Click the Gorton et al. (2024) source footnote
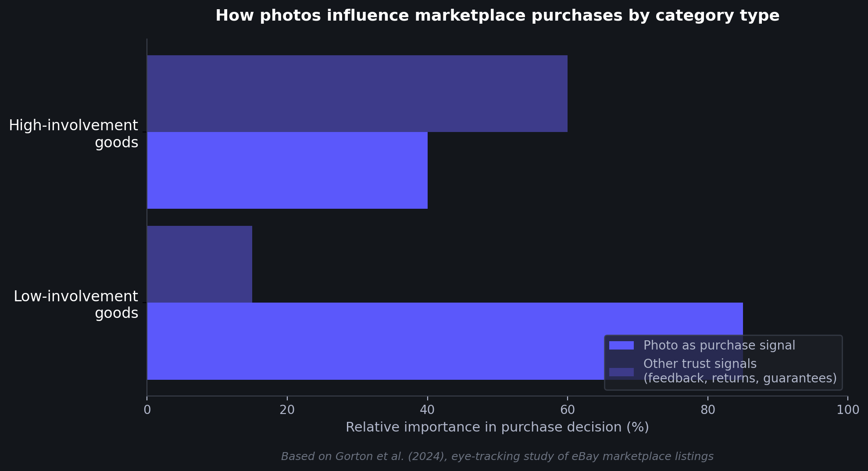The image size is (868, 471). (x=497, y=457)
